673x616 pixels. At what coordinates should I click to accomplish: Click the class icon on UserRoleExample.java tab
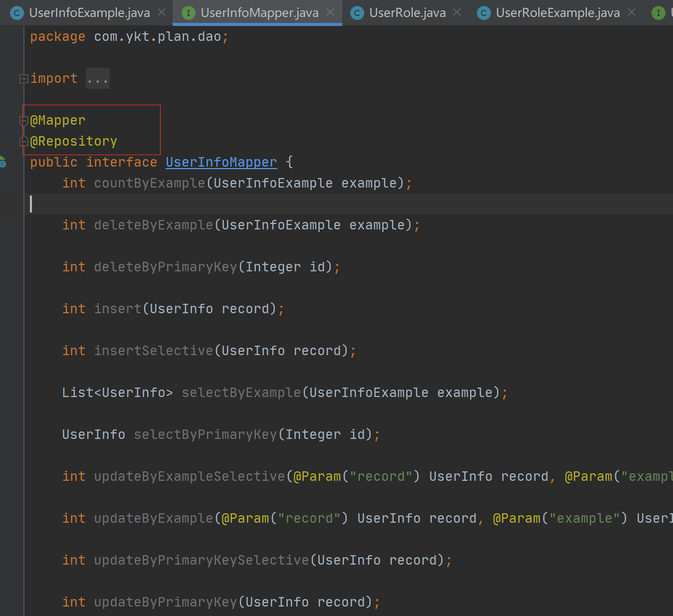(x=483, y=13)
